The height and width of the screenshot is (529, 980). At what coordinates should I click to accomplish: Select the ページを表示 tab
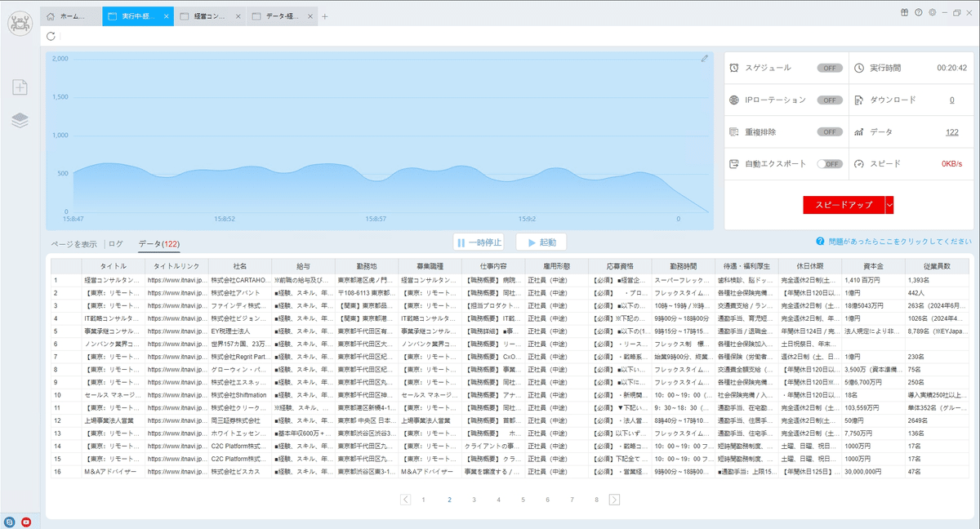tap(73, 243)
